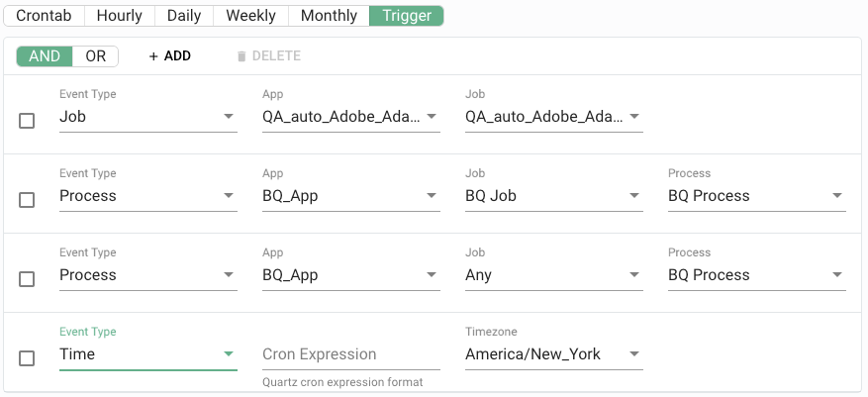868x397 pixels.
Task: Open the Time Event Type dropdown
Action: point(147,354)
